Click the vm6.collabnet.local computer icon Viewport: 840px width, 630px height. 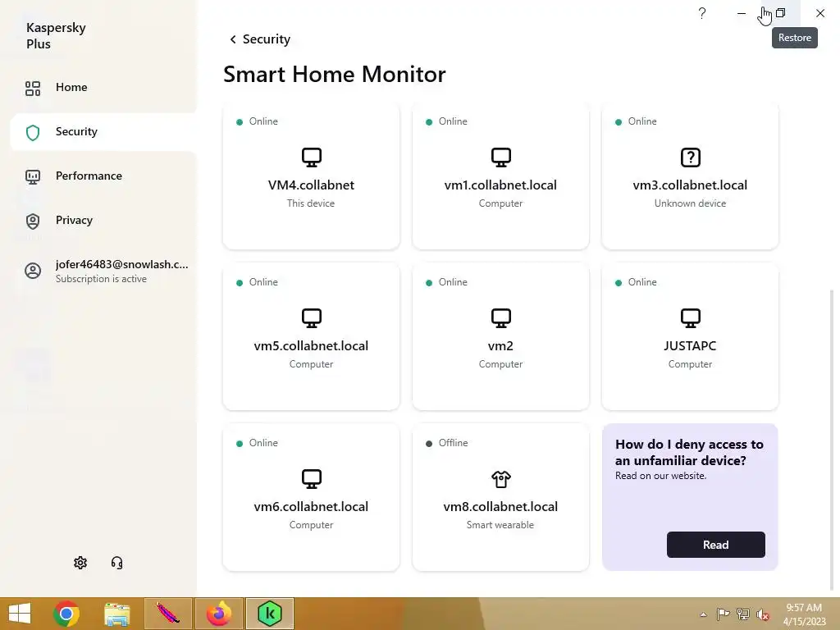311,479
